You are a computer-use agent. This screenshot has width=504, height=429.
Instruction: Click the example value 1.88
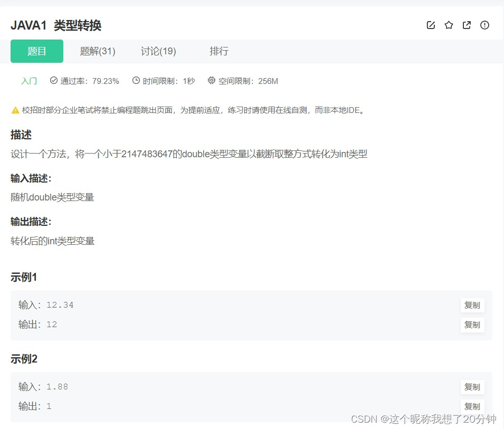tap(57, 387)
